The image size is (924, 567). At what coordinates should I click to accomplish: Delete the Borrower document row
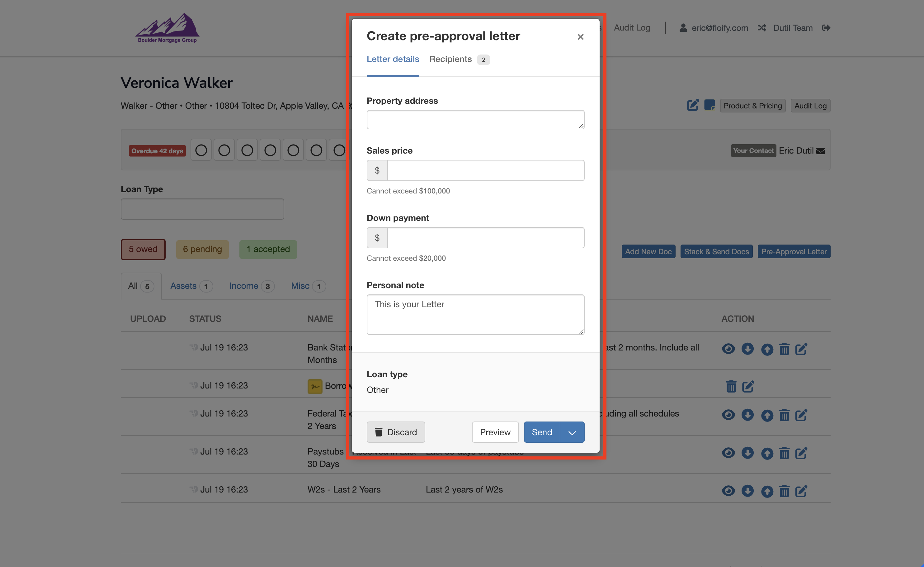[731, 386]
